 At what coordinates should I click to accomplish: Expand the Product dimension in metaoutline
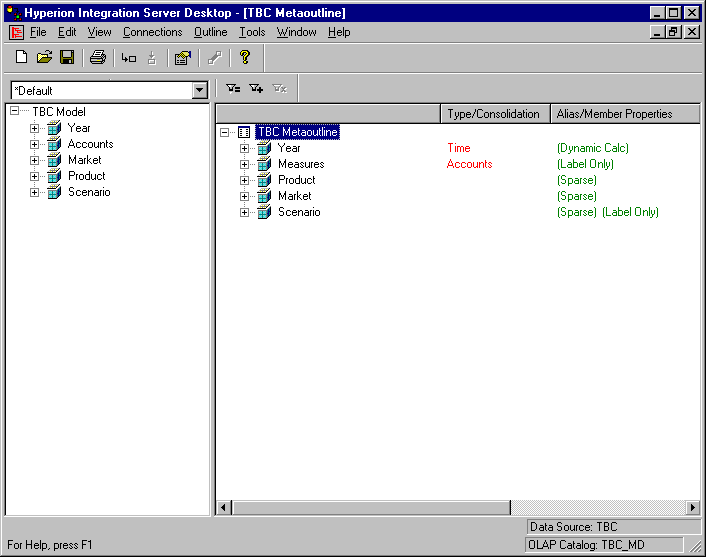[244, 181]
